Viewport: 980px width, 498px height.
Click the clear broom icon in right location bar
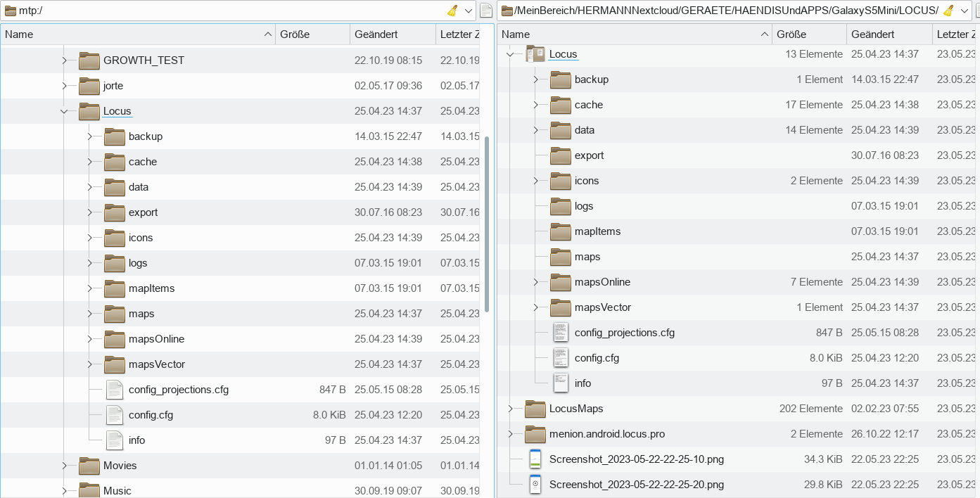[948, 11]
